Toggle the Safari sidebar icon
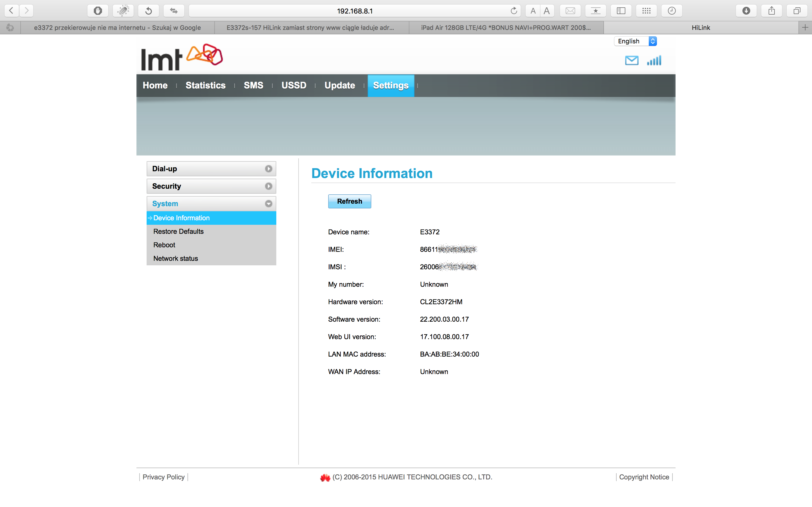The height and width of the screenshot is (507, 812). (x=621, y=11)
